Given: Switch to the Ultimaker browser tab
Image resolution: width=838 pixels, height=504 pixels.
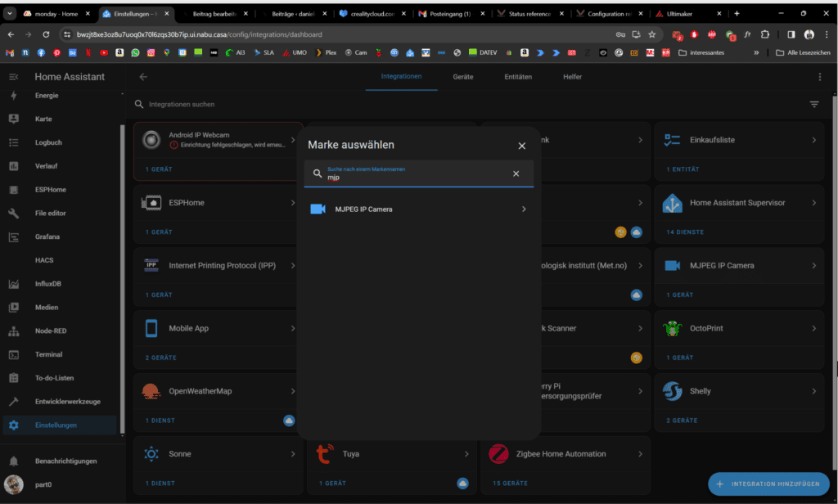Looking at the screenshot, I should click(x=689, y=14).
